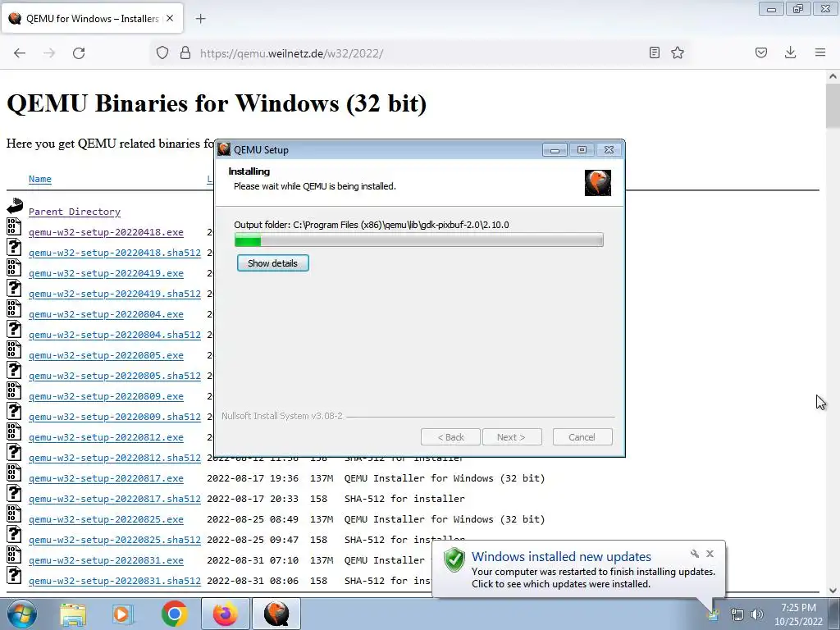The width and height of the screenshot is (840, 630).
Task: Open the Firefox downloads panel
Action: pyautogui.click(x=790, y=52)
